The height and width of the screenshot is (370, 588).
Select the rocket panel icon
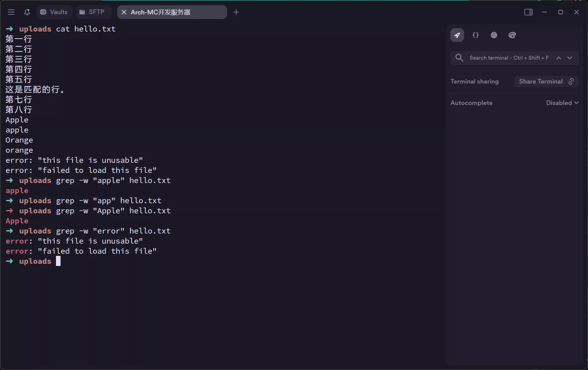(457, 35)
